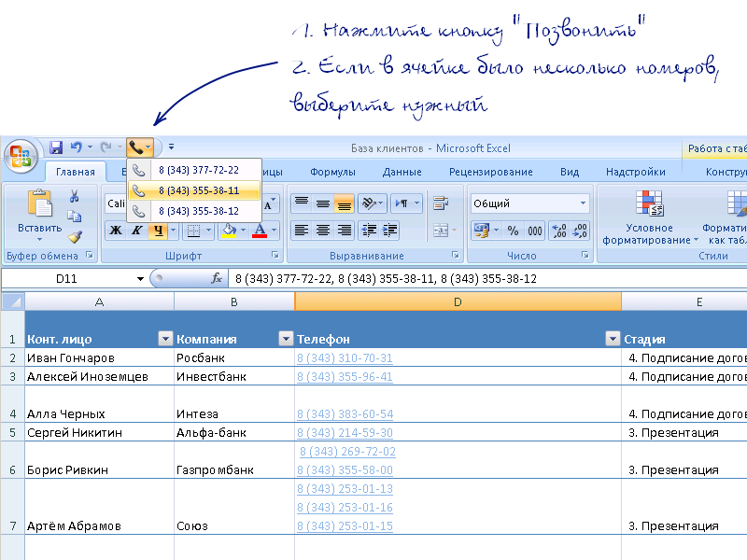
Task: Cut selection with the scissors icon
Action: point(75,196)
